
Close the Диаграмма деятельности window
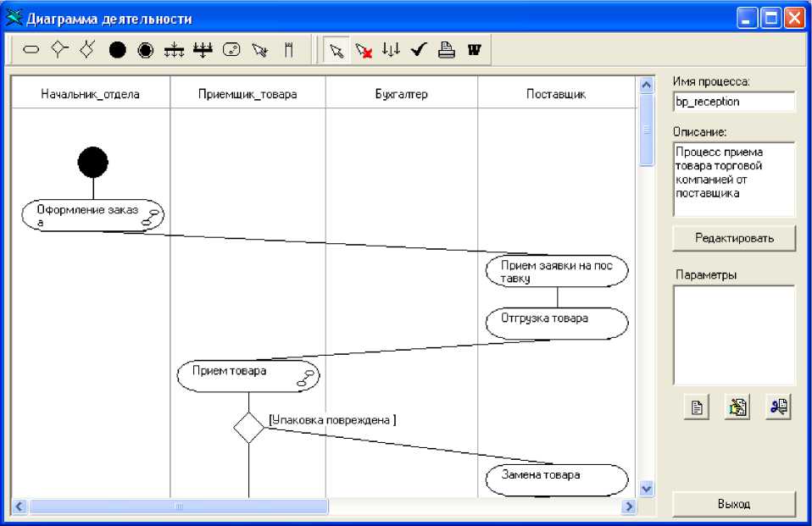794,18
